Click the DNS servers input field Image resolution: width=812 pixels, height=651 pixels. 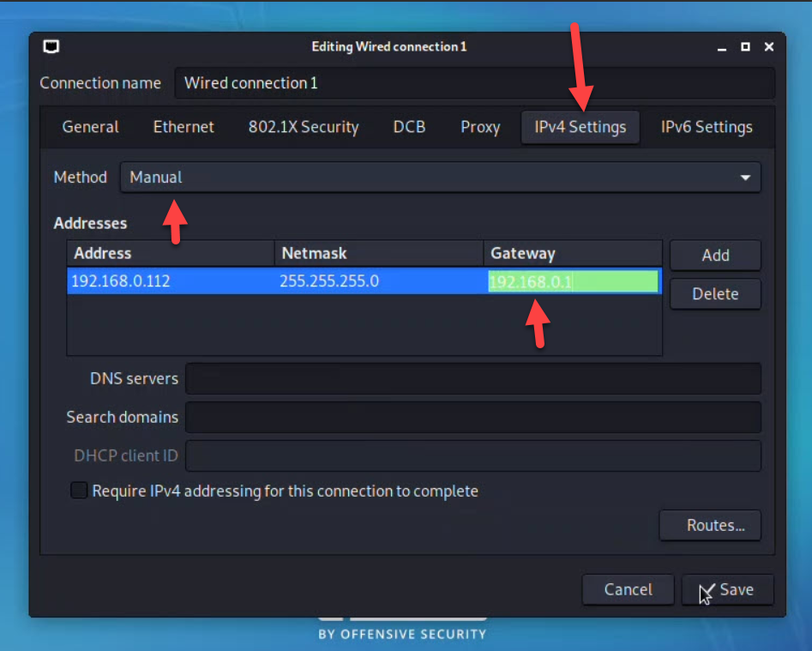click(x=472, y=378)
